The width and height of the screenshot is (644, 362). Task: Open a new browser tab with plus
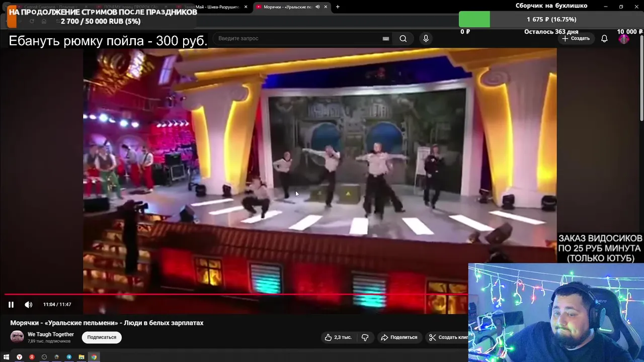(x=338, y=7)
